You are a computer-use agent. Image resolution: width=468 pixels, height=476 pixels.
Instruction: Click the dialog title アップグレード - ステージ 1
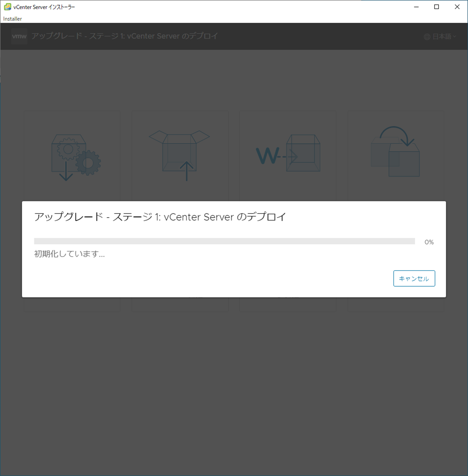click(160, 217)
